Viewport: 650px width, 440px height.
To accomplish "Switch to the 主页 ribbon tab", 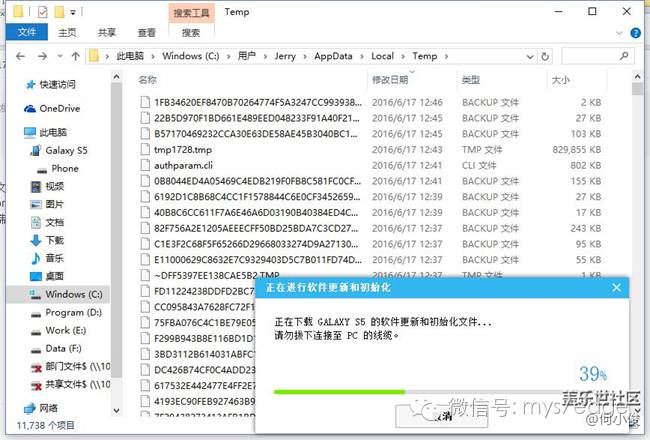I will (x=67, y=32).
